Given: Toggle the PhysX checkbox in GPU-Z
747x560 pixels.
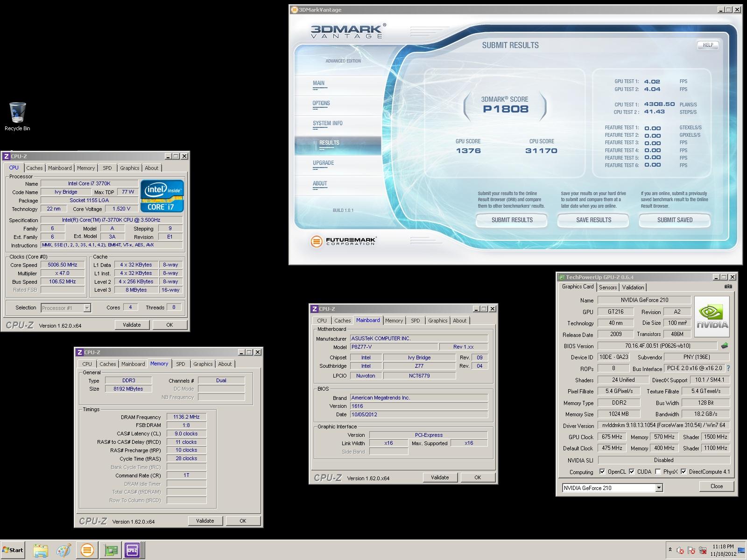Looking at the screenshot, I should click(658, 472).
